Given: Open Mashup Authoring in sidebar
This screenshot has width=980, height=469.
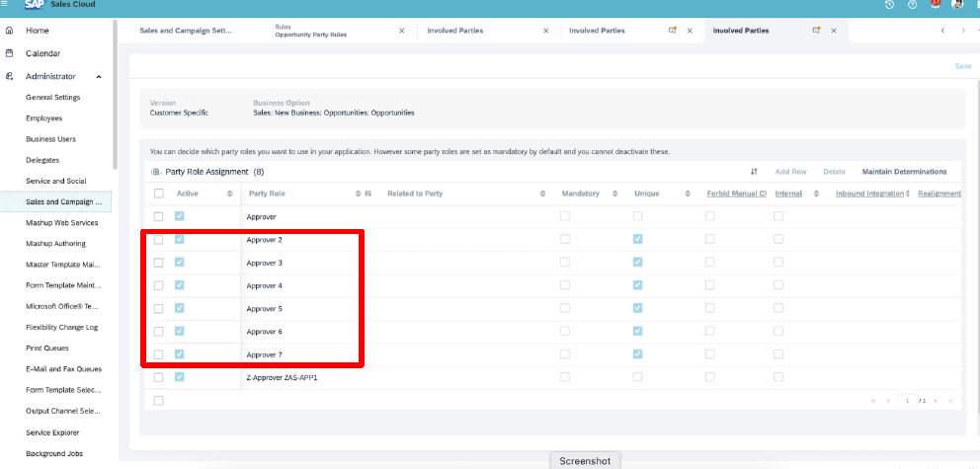Looking at the screenshot, I should pyautogui.click(x=55, y=244).
